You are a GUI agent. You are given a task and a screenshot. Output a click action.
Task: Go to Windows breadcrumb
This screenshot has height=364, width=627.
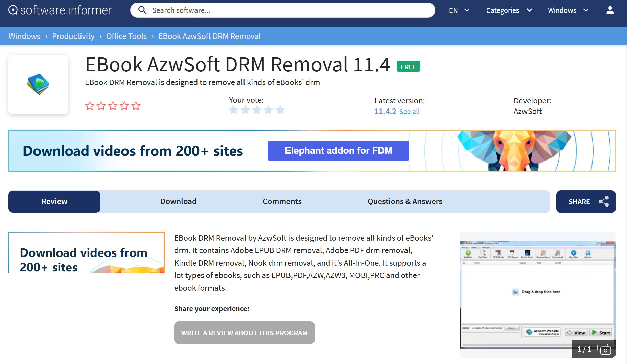point(24,36)
